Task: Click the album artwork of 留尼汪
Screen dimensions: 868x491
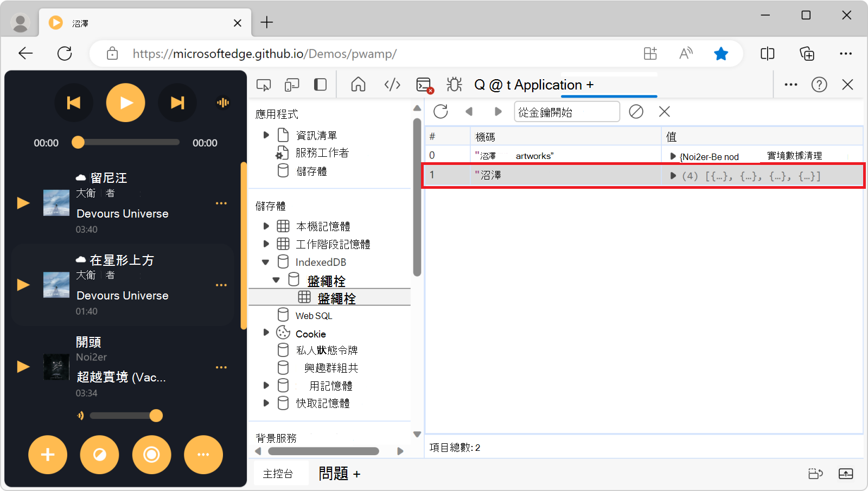Action: pos(56,203)
